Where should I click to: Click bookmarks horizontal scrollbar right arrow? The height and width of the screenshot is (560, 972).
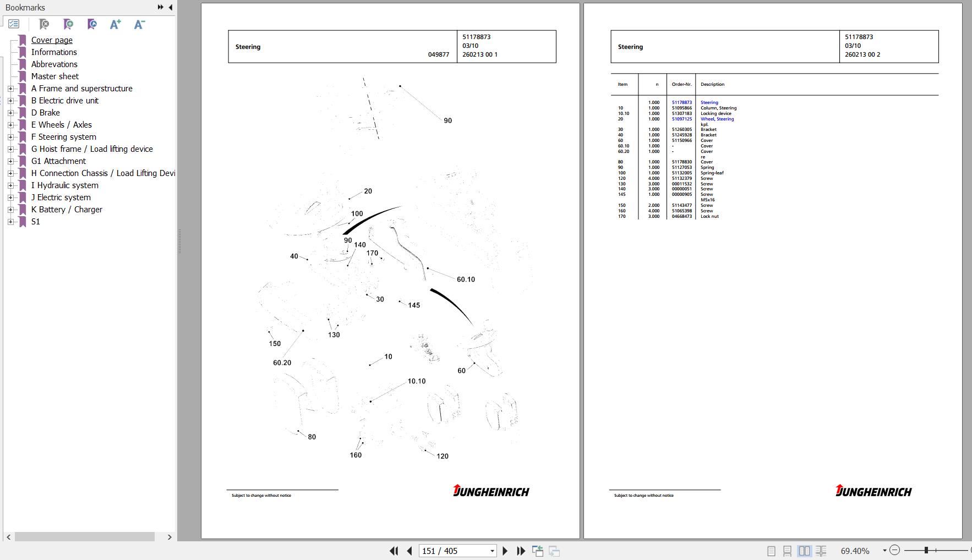[x=170, y=537]
